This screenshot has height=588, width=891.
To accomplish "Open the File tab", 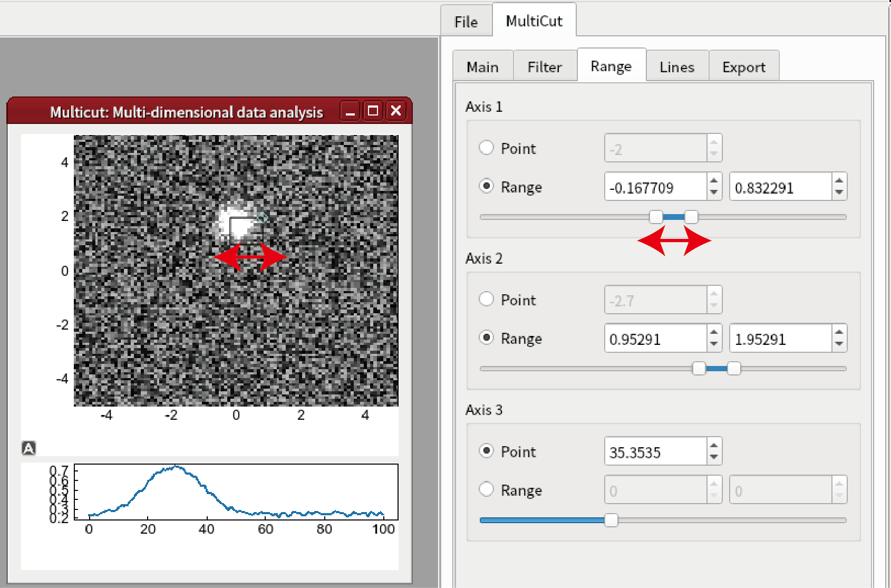I will [x=466, y=22].
